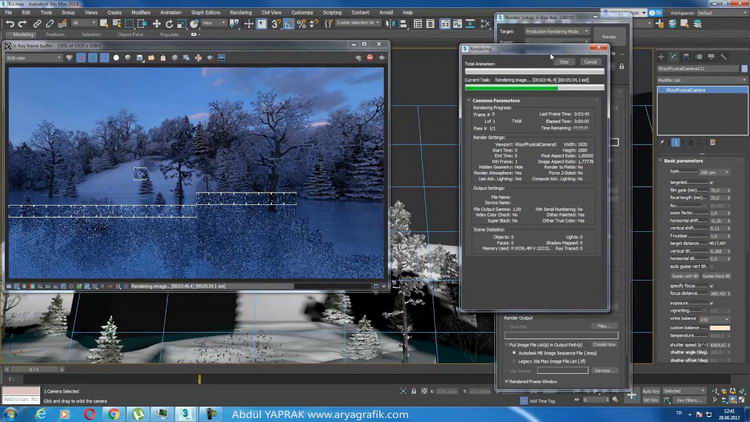Toggle the Rendered Frame Window checkbox
This screenshot has height=422, width=750.
[505, 381]
